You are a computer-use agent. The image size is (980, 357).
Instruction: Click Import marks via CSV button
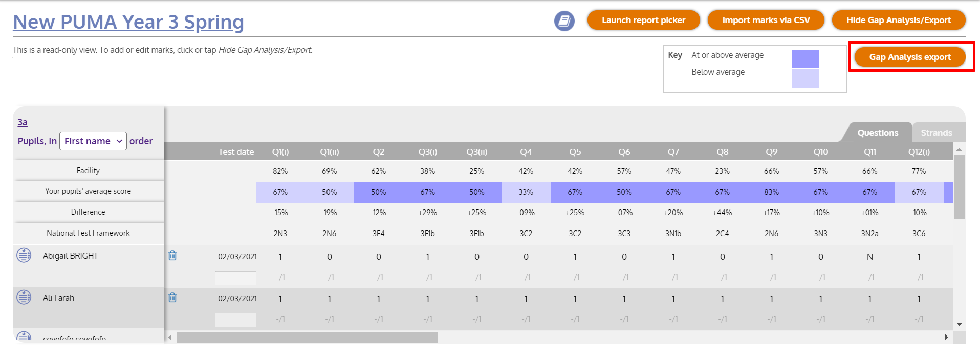(766, 20)
